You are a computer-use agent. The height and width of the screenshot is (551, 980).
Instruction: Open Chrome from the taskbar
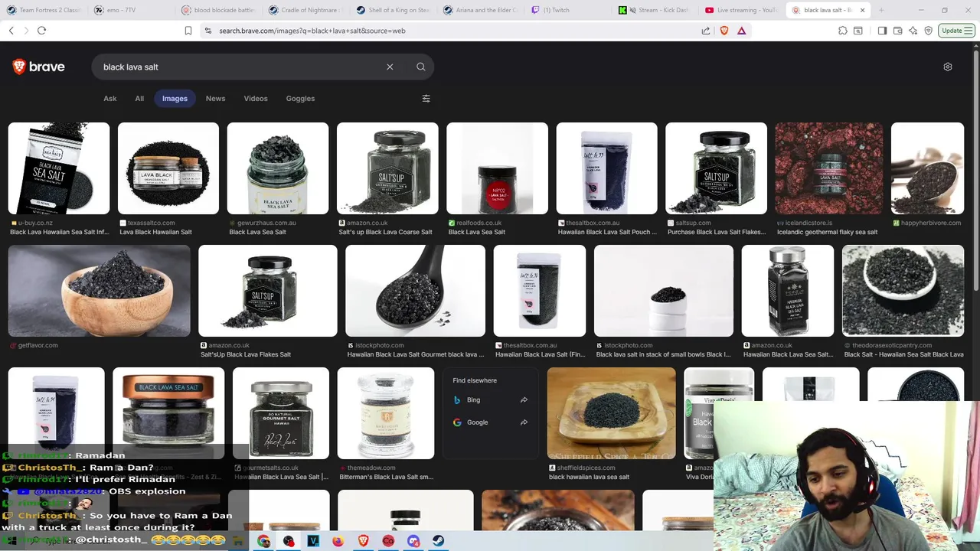[x=264, y=541]
